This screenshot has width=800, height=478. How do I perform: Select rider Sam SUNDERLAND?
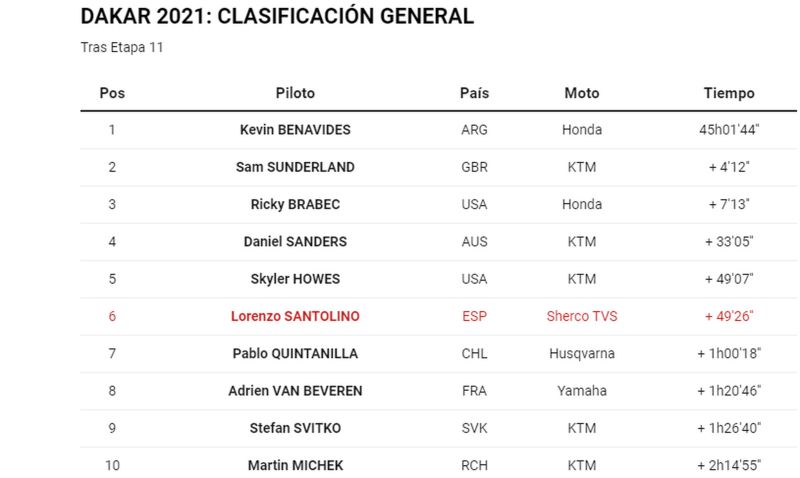tap(295, 167)
